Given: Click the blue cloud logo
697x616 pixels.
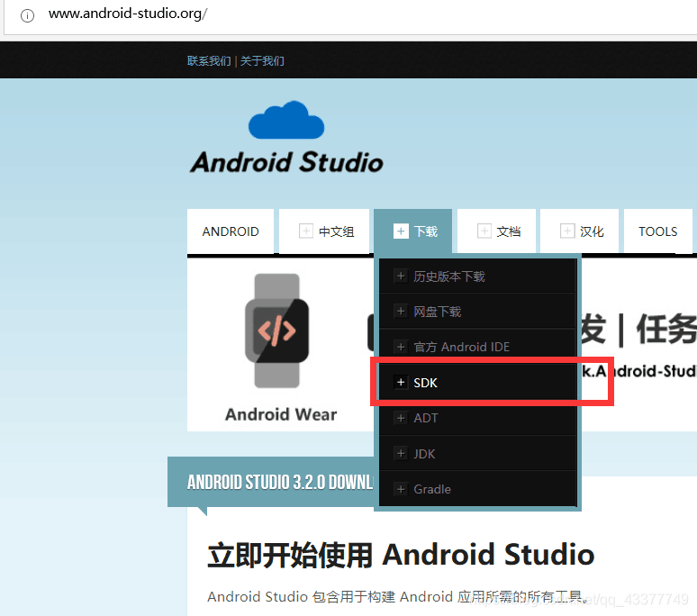Looking at the screenshot, I should click(286, 120).
